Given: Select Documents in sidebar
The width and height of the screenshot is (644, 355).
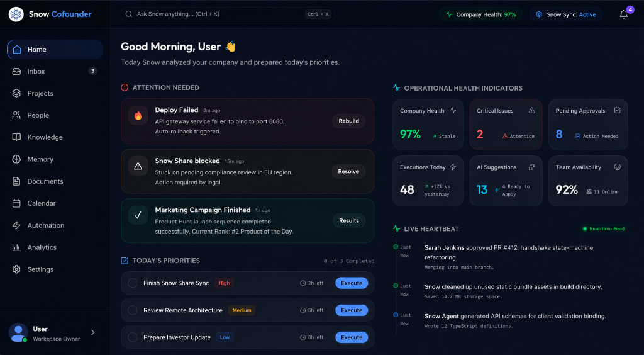Looking at the screenshot, I should tap(55, 181).
